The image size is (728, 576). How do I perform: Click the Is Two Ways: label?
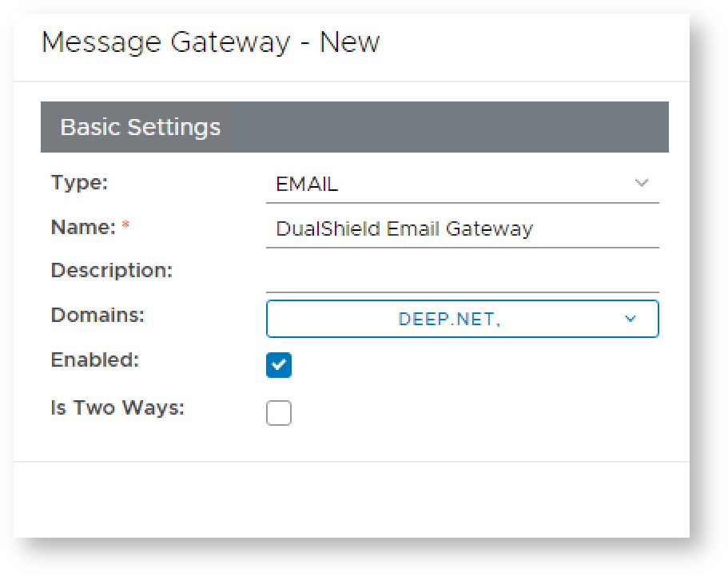[x=117, y=408]
